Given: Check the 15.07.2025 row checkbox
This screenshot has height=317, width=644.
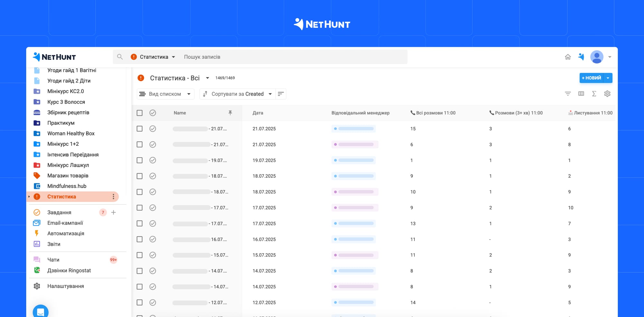Looking at the screenshot, I should click(x=139, y=255).
